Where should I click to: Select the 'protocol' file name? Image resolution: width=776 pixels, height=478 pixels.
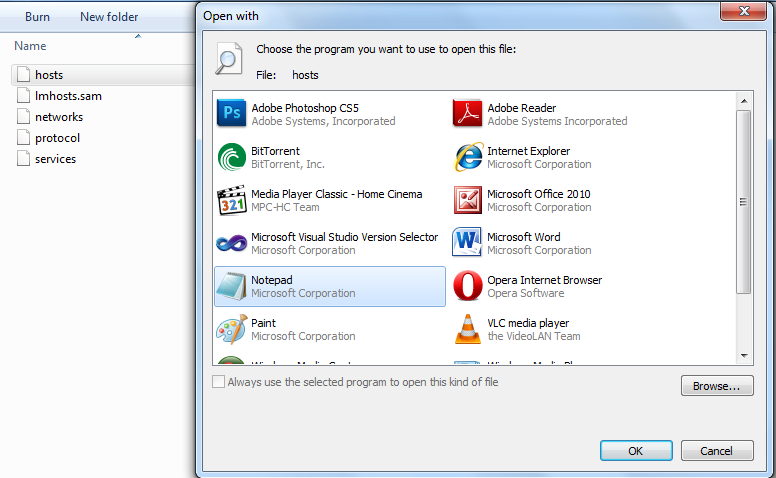[57, 138]
